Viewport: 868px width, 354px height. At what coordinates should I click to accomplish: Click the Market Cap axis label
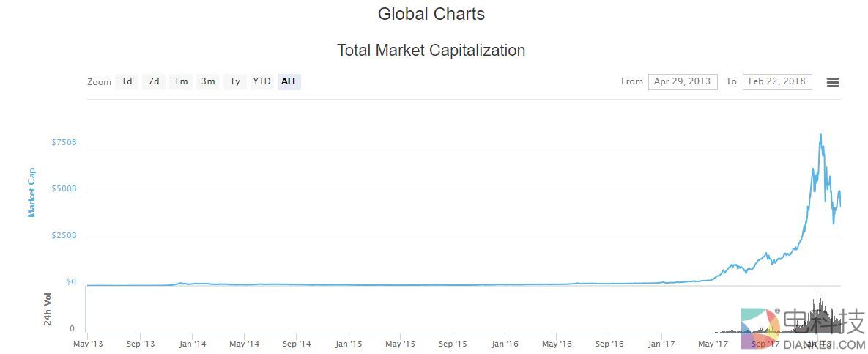[31, 193]
